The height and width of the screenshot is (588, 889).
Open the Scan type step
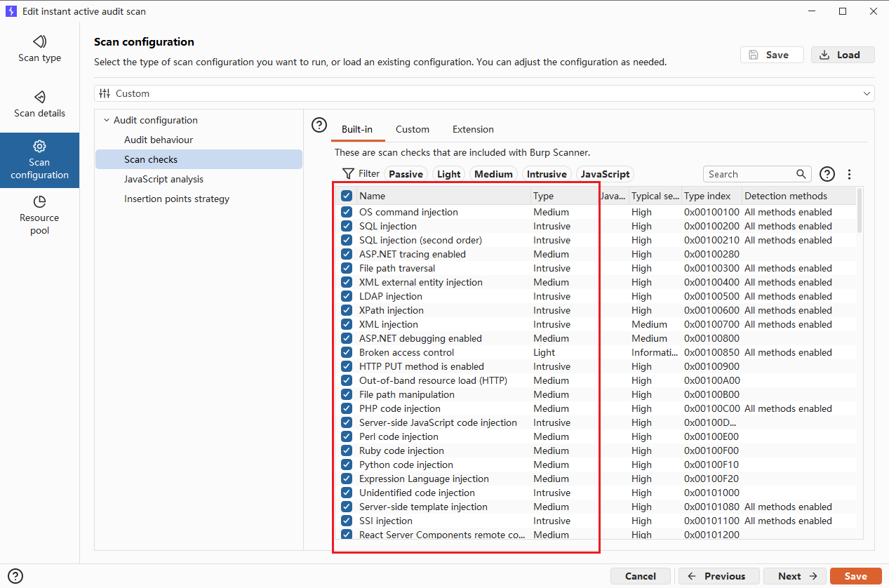39,48
